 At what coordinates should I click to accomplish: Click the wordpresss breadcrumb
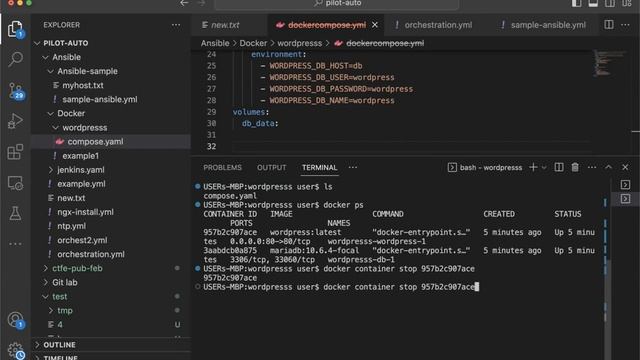[300, 43]
